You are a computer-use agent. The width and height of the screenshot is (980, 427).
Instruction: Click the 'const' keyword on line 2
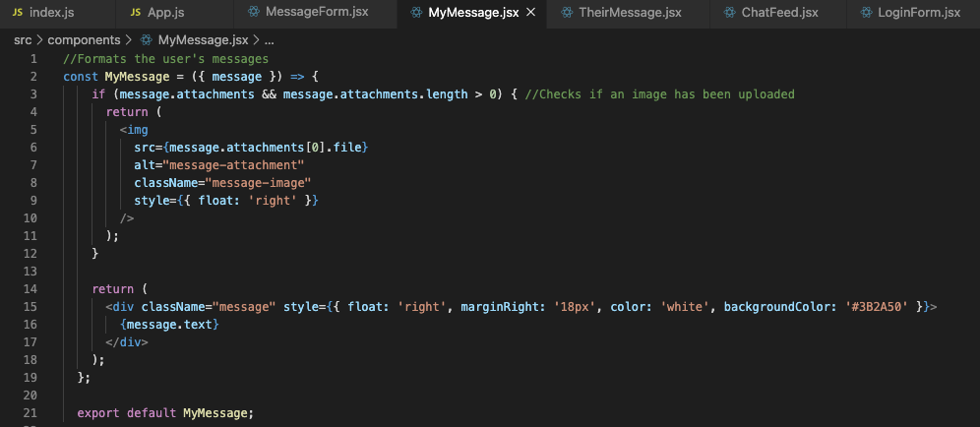click(81, 77)
